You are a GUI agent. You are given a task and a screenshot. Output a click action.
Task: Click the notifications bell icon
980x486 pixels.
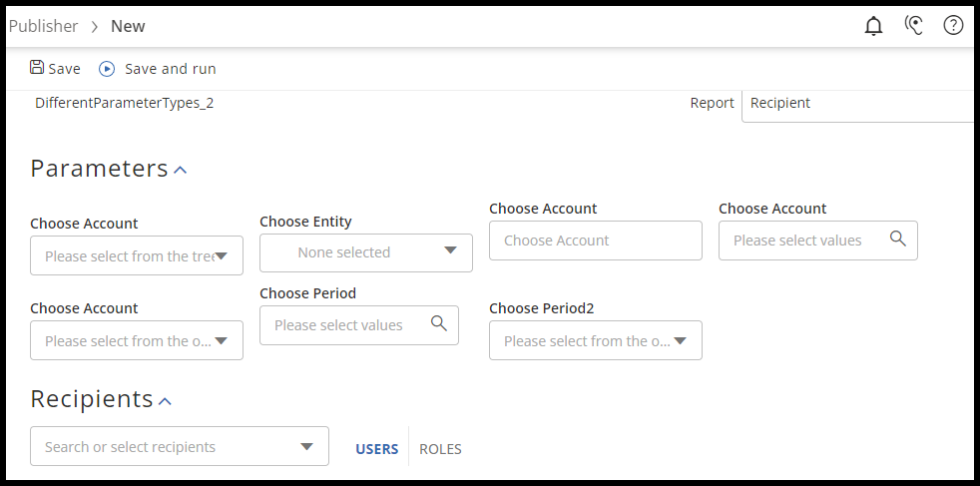pyautogui.click(x=873, y=26)
